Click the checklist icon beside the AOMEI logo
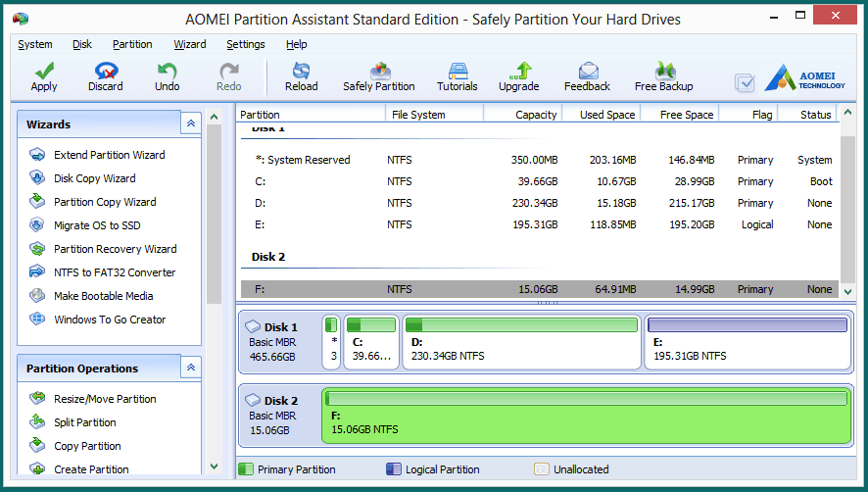This screenshot has height=492, width=868. click(745, 82)
